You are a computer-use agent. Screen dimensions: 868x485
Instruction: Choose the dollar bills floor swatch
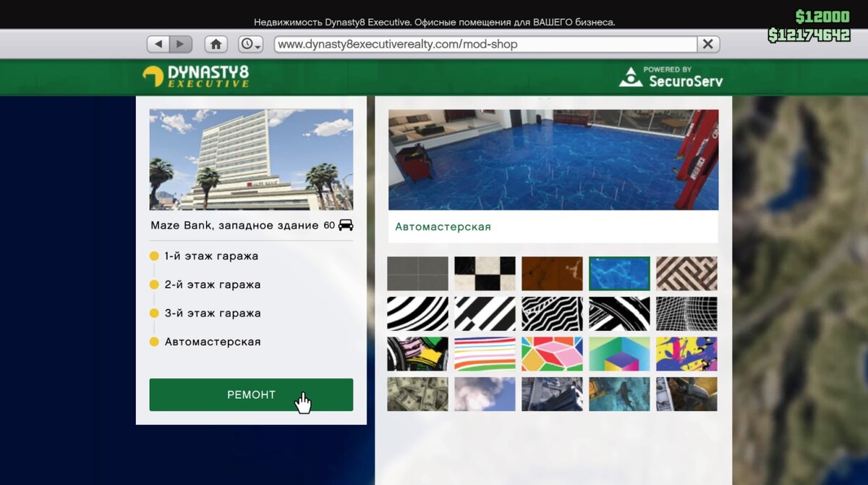[x=417, y=394]
